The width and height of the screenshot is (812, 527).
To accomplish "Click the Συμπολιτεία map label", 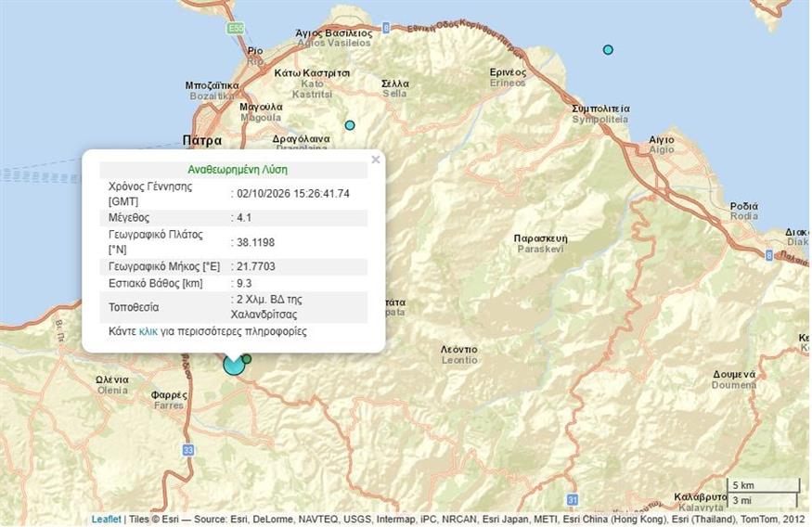I will pos(600,109).
